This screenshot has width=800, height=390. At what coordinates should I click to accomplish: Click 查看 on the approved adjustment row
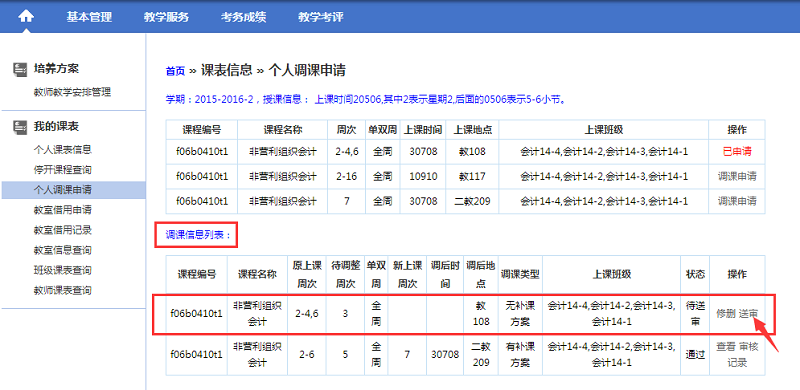pyautogui.click(x=726, y=347)
